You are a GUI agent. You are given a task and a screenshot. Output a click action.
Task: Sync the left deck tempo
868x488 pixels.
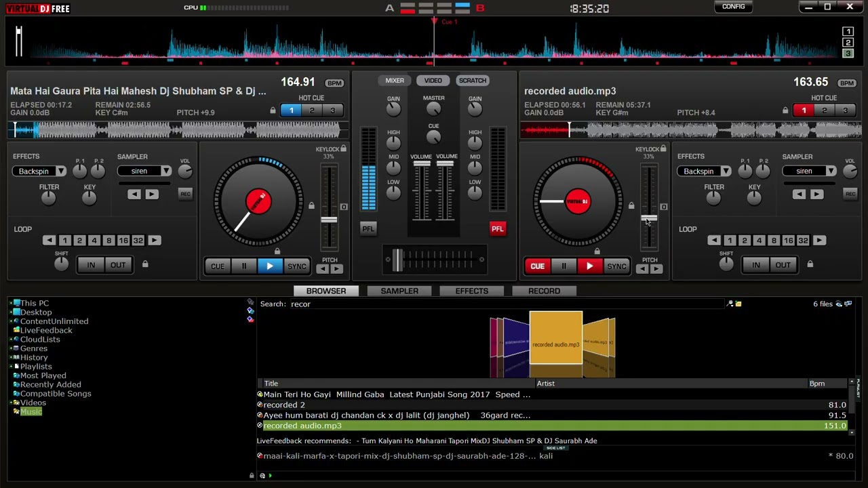pos(297,266)
